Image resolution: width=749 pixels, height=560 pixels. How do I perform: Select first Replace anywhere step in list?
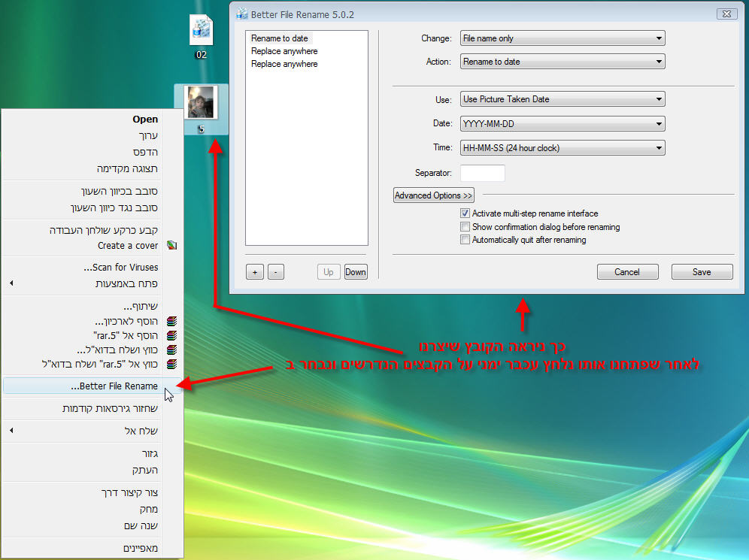click(x=284, y=51)
